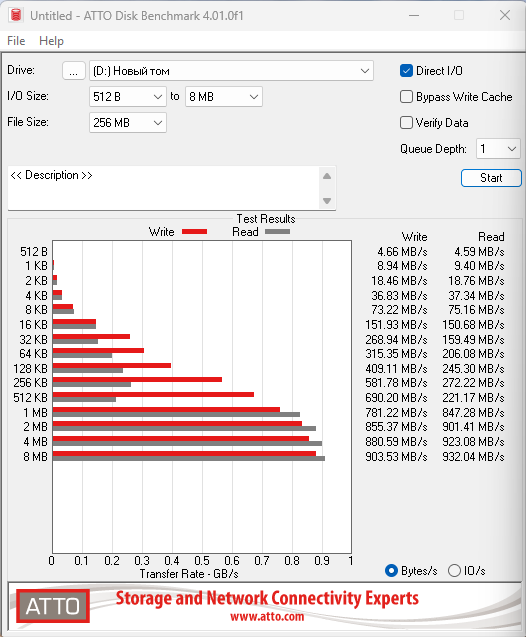Open the File menu
The image size is (526, 637).
[16, 41]
